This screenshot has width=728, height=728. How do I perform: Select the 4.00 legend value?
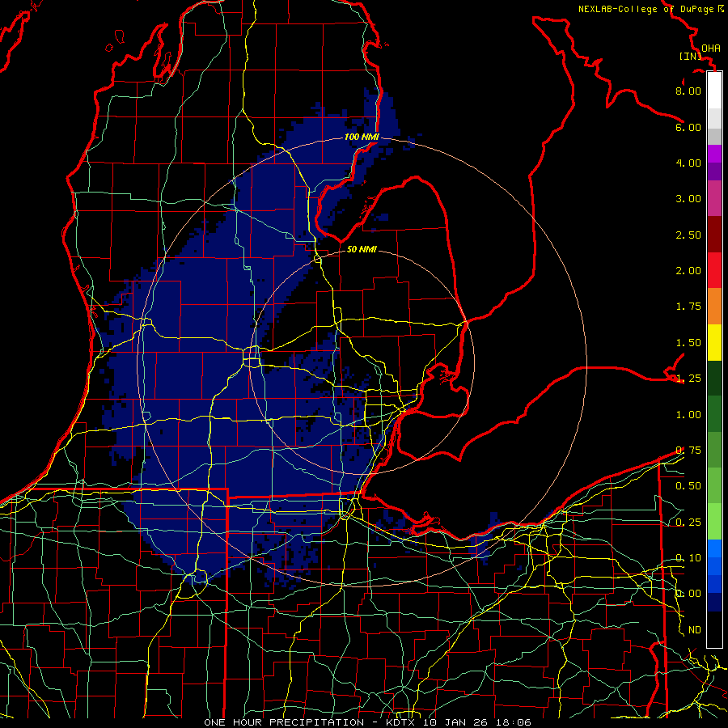click(x=688, y=163)
